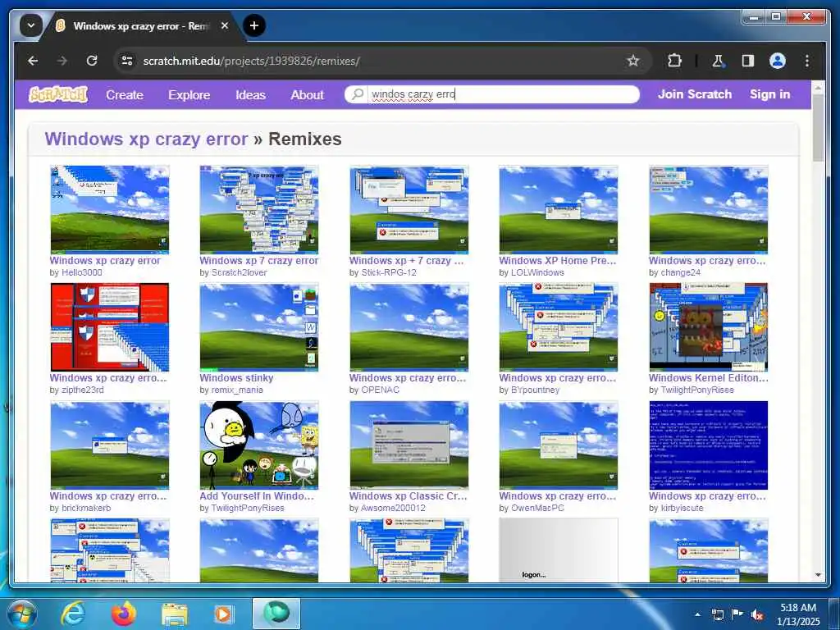Expand the tab search dropdown chevron
Viewport: 840px width, 630px height.
pyautogui.click(x=31, y=25)
